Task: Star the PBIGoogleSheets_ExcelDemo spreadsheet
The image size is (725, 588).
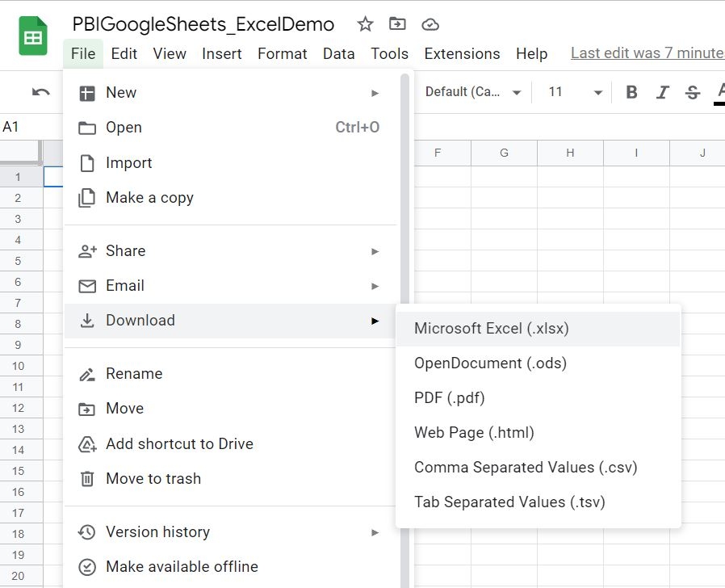Action: (x=365, y=24)
